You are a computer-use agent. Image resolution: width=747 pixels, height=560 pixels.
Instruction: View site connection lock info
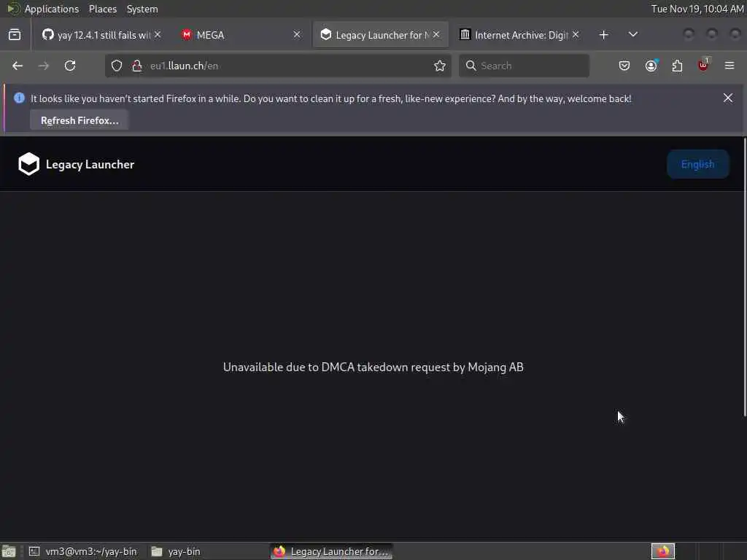(x=137, y=66)
